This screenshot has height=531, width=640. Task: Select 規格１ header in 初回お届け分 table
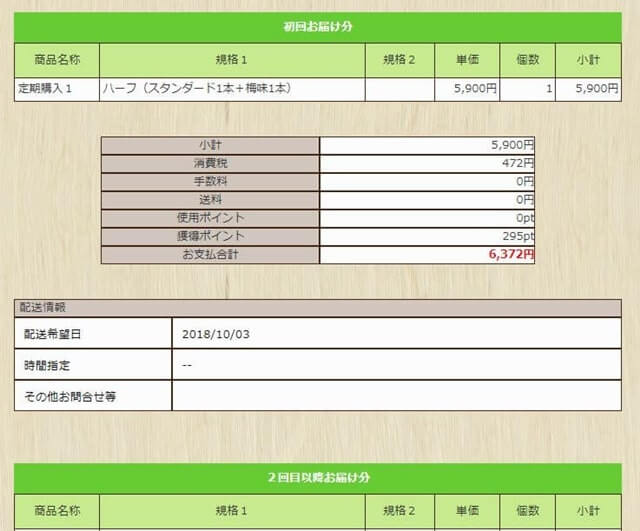(x=232, y=60)
